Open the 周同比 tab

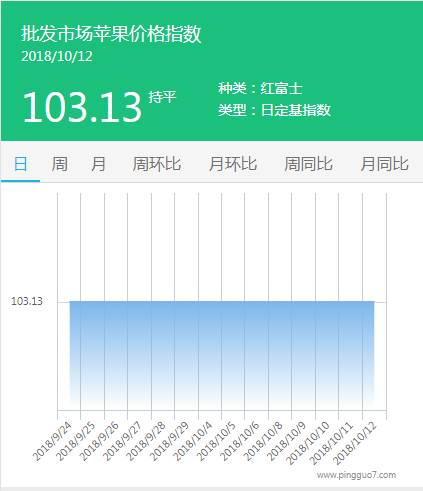click(x=309, y=164)
